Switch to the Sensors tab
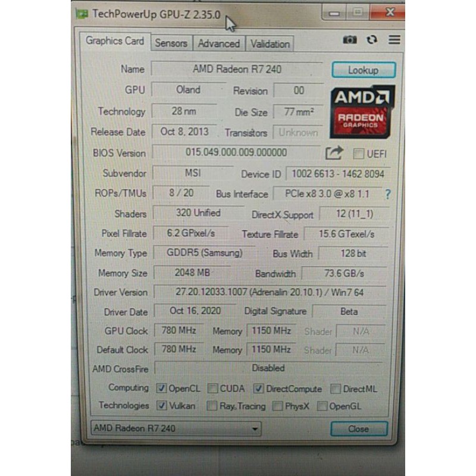Image resolution: width=476 pixels, height=476 pixels. [x=171, y=43]
